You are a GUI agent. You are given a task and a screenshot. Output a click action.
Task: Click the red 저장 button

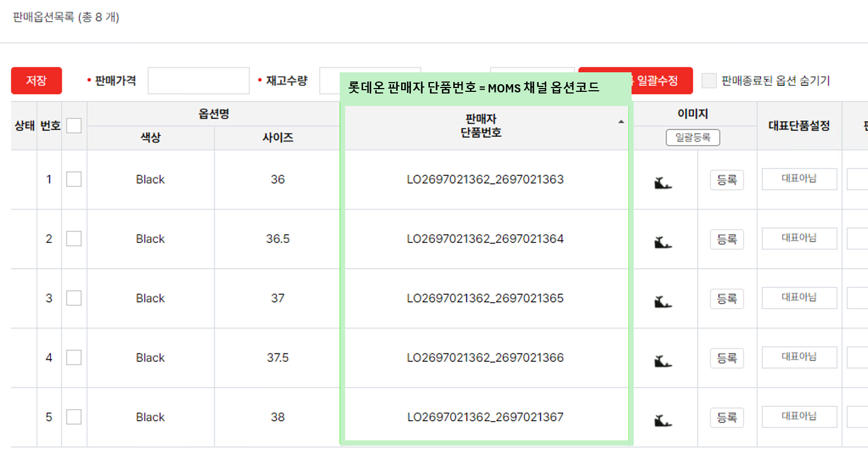click(x=36, y=80)
